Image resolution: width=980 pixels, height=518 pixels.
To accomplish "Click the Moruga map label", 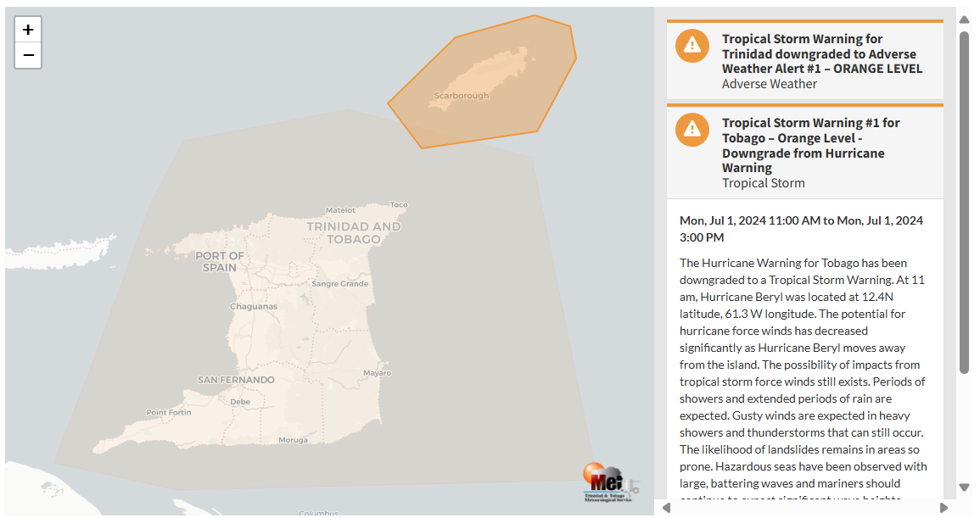I will pos(293,440).
